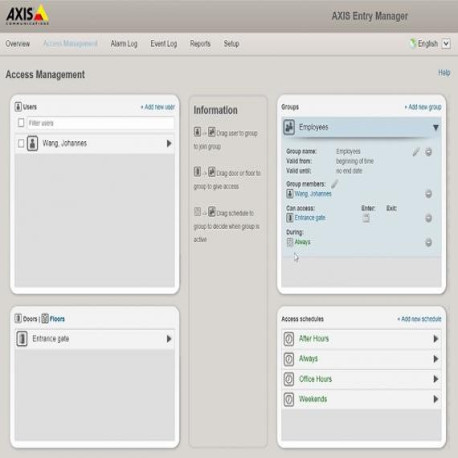458x458 pixels.
Task: Click the Always schedule link under During
Action: point(302,242)
